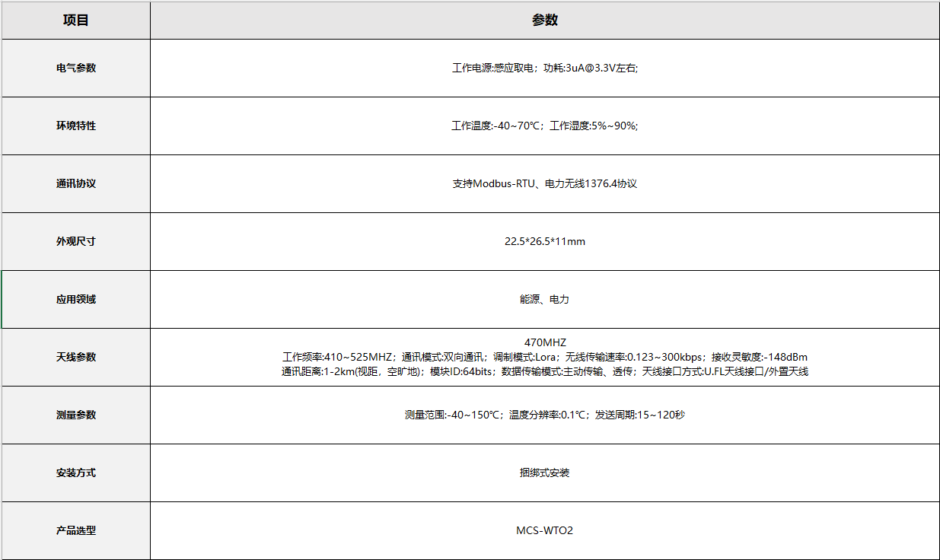
Task: Click the MCS-WTO2 model cell
Action: coord(544,530)
